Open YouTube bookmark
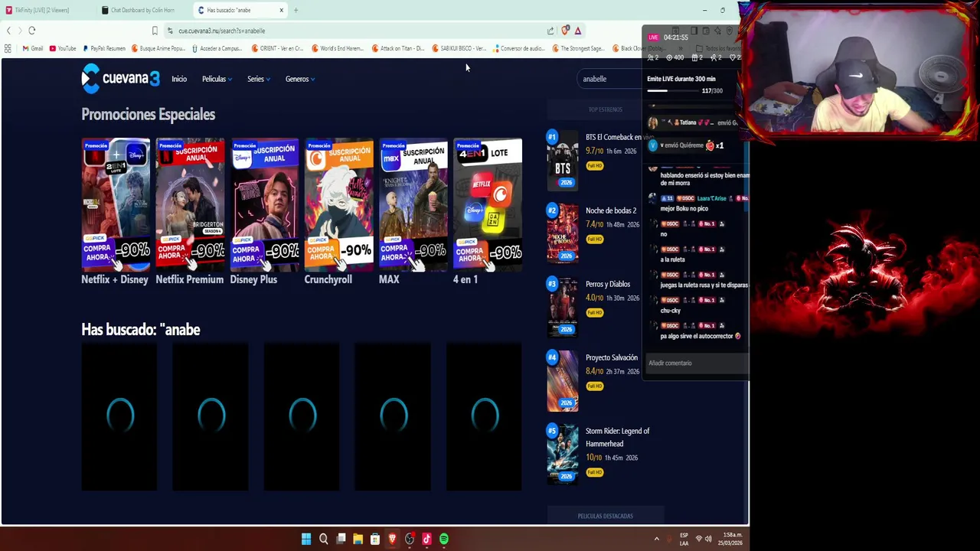The image size is (980, 551). tap(63, 48)
